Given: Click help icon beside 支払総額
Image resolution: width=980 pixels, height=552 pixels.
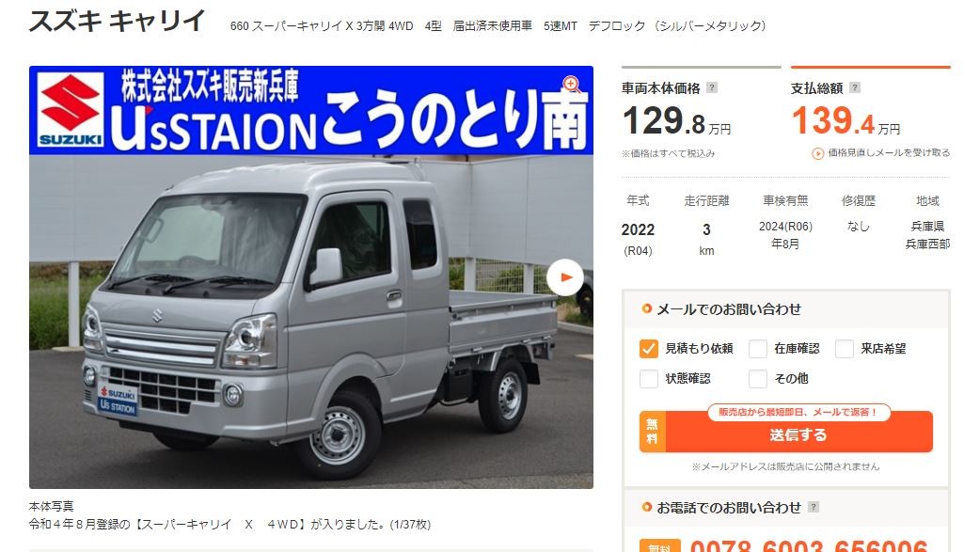Looking at the screenshot, I should click(x=854, y=87).
